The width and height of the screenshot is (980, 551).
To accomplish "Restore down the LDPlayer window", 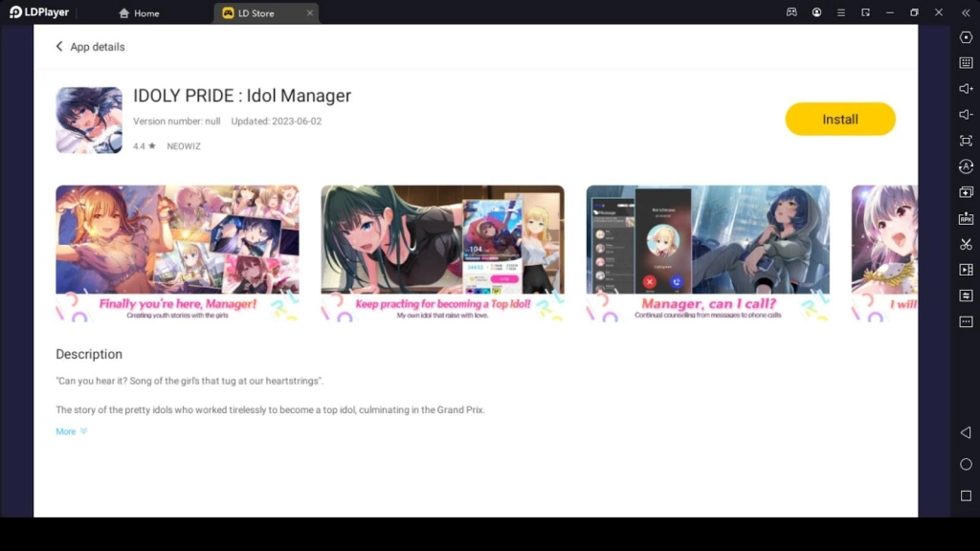I will 914,12.
